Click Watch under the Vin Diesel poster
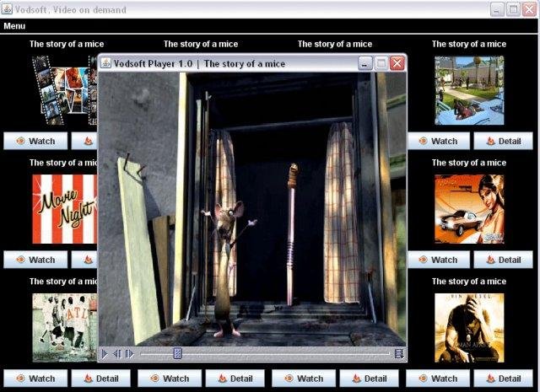 (438, 379)
